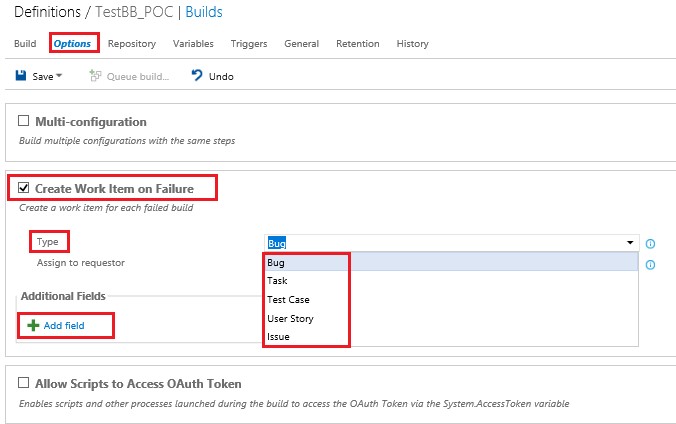Enable Allow Scripts to Access OAuth Token
676x424 pixels.
click(x=23, y=383)
